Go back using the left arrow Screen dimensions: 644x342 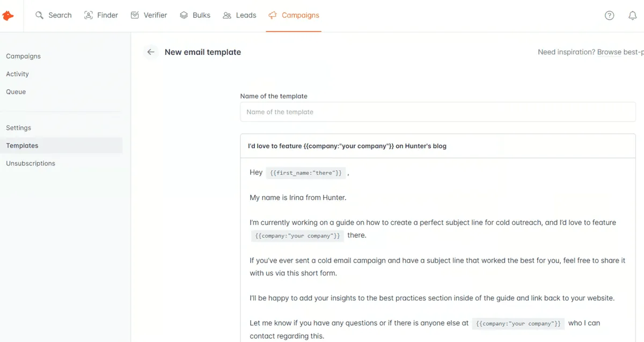point(151,52)
